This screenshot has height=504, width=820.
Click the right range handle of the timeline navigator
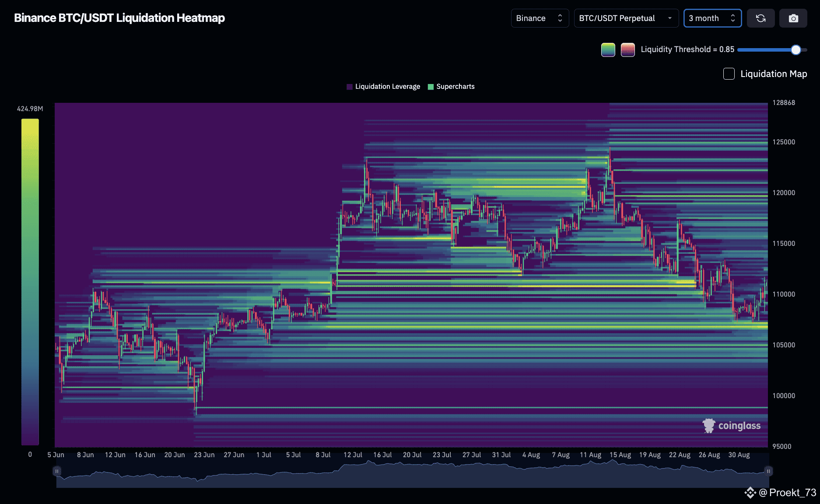point(768,471)
